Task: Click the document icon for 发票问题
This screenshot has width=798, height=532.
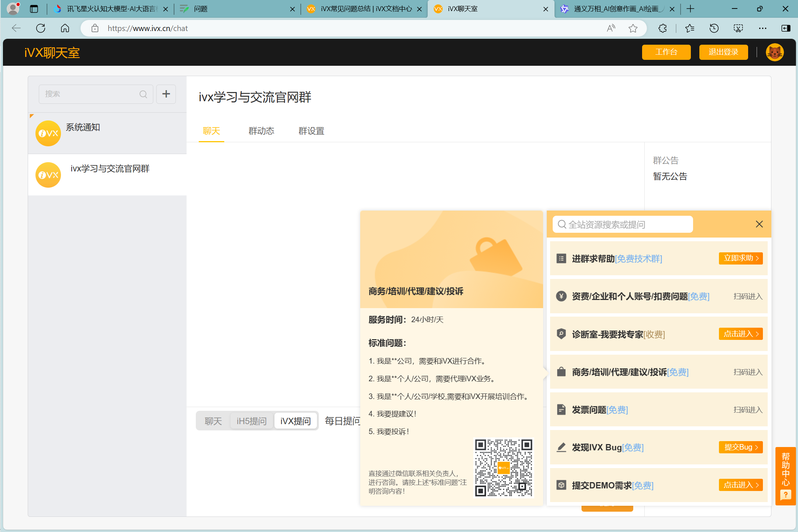Action: pyautogui.click(x=561, y=410)
